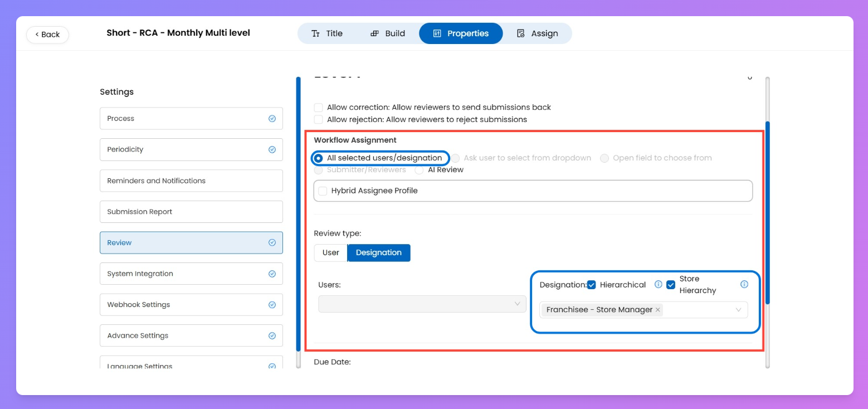This screenshot has width=868, height=409.
Task: Open the Build tab
Action: [388, 33]
